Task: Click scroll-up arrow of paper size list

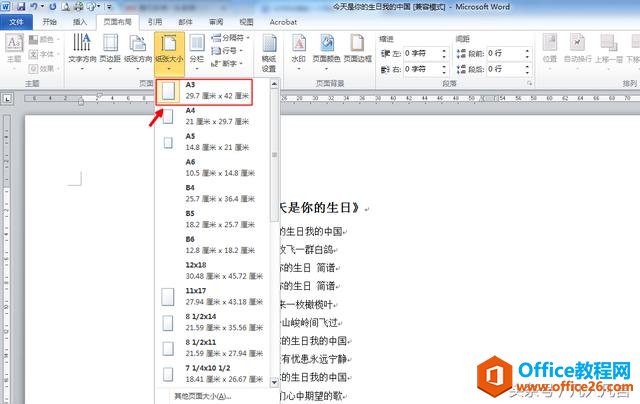Action: click(274, 84)
